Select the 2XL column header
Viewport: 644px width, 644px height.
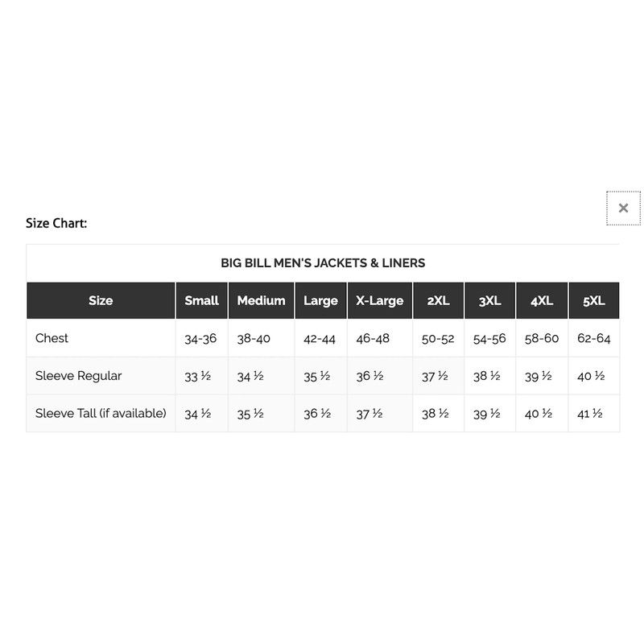pos(438,300)
